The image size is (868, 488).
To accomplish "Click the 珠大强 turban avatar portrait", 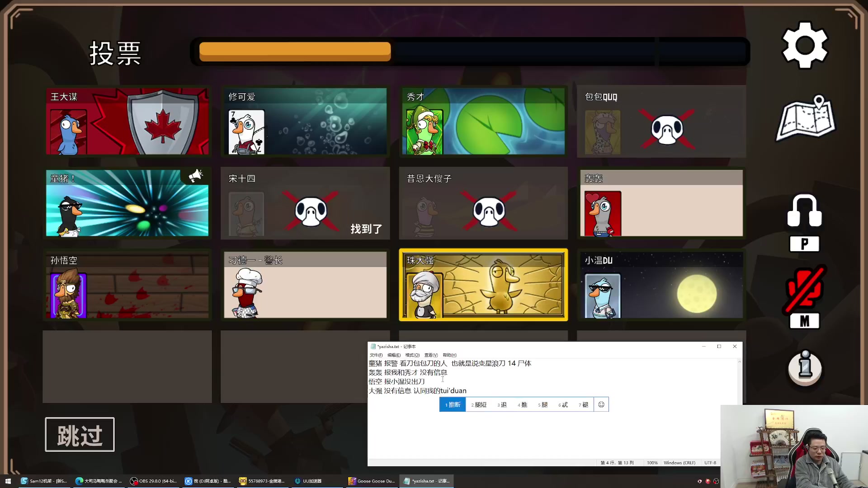I will pos(425,295).
